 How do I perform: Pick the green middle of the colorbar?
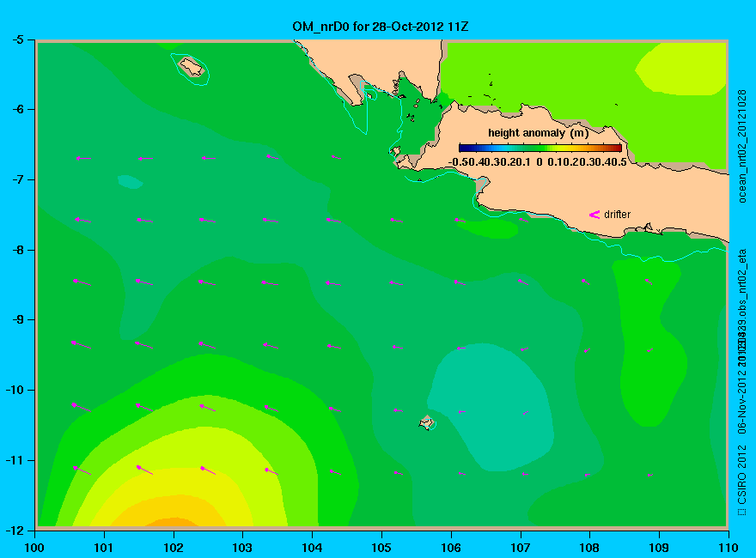[540, 148]
